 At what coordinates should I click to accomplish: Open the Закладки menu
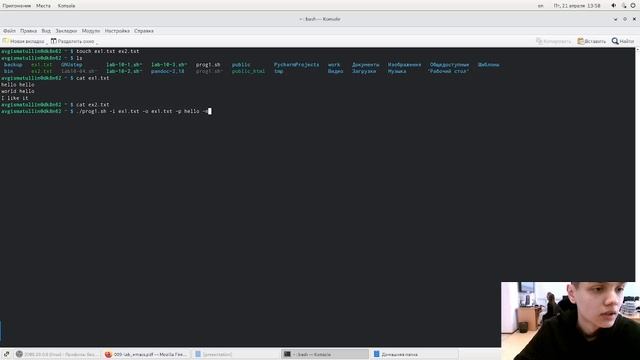(x=66, y=31)
